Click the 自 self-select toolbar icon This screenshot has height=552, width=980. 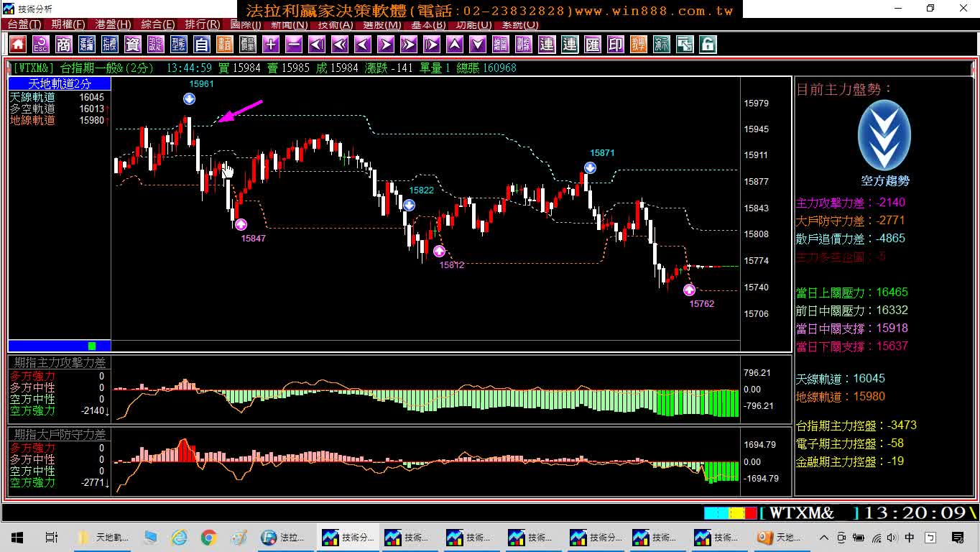[x=201, y=45]
